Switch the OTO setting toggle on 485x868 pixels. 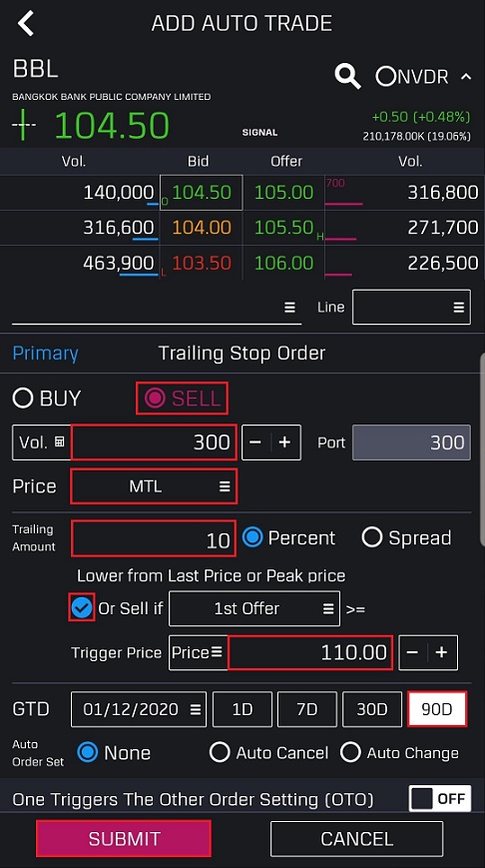(x=440, y=798)
